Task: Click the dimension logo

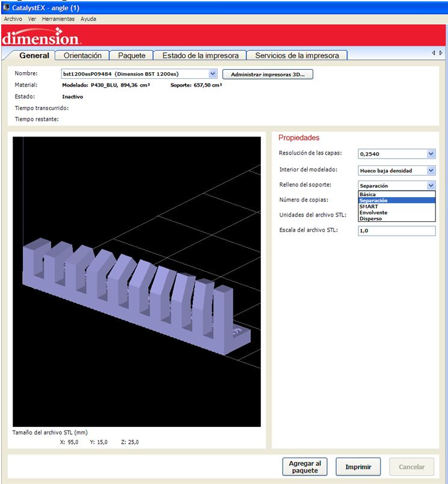Action: coord(41,37)
